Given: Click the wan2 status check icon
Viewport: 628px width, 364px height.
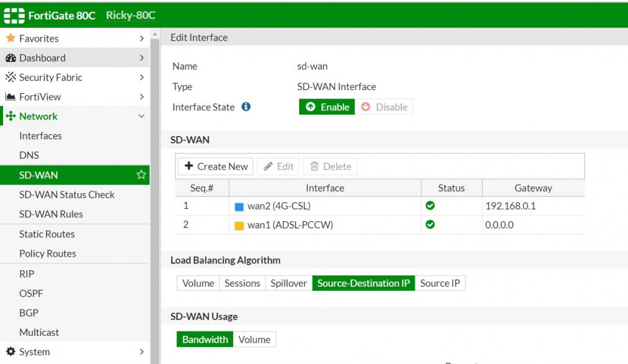Looking at the screenshot, I should pos(430,206).
